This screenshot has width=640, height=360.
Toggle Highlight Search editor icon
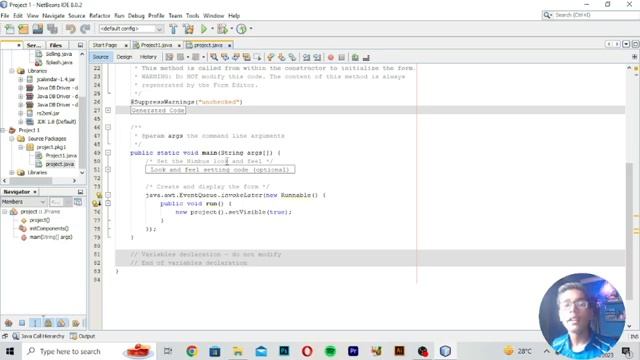(x=246, y=57)
